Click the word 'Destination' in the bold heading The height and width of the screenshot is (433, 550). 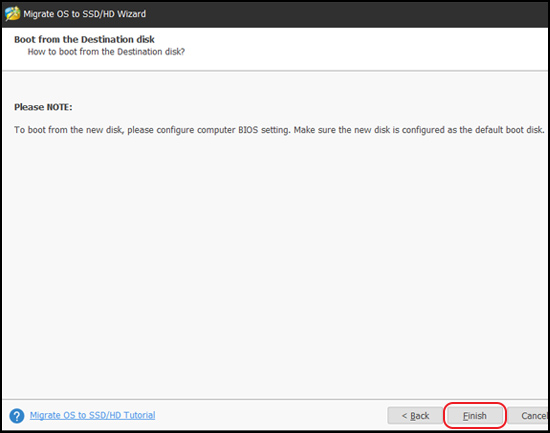107,39
